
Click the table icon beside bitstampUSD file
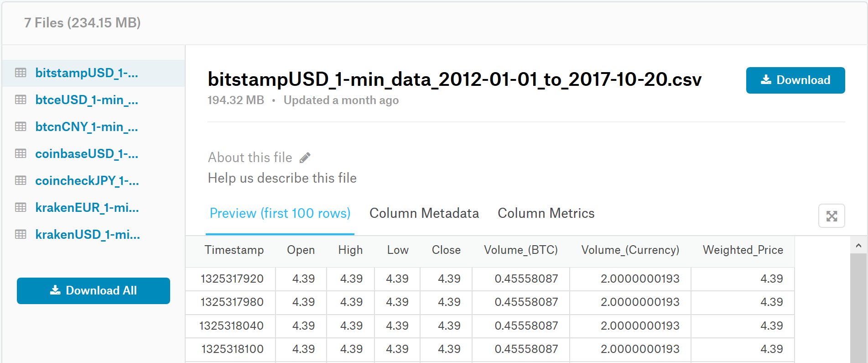coord(21,73)
